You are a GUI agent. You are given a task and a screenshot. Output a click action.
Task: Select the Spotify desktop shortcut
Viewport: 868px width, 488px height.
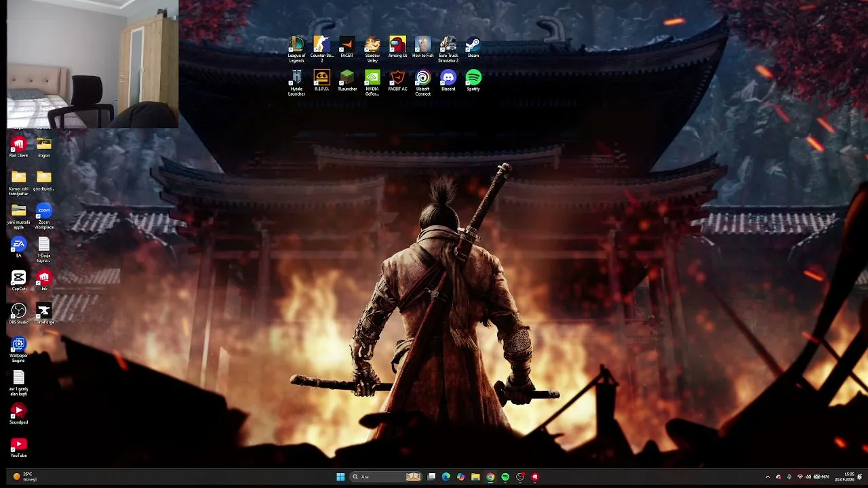pyautogui.click(x=473, y=81)
